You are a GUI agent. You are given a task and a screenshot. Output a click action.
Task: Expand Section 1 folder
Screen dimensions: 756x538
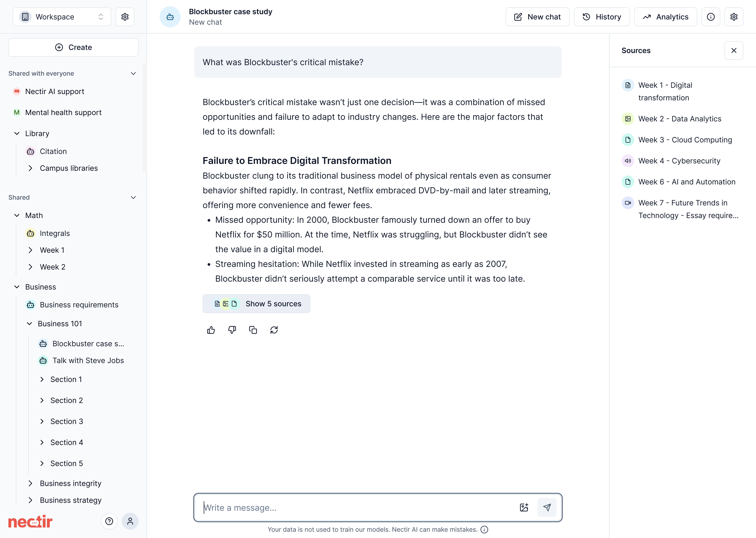[x=42, y=379]
